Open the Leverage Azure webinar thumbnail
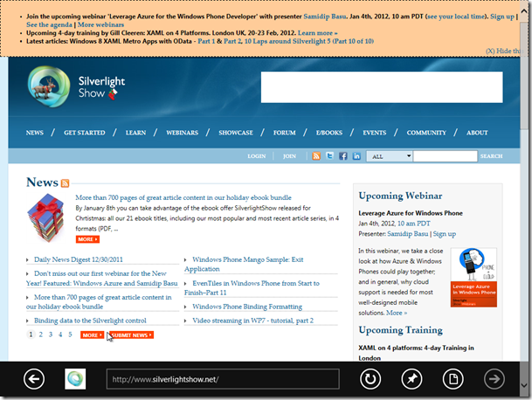The width and height of the screenshot is (532, 400). tap(473, 278)
